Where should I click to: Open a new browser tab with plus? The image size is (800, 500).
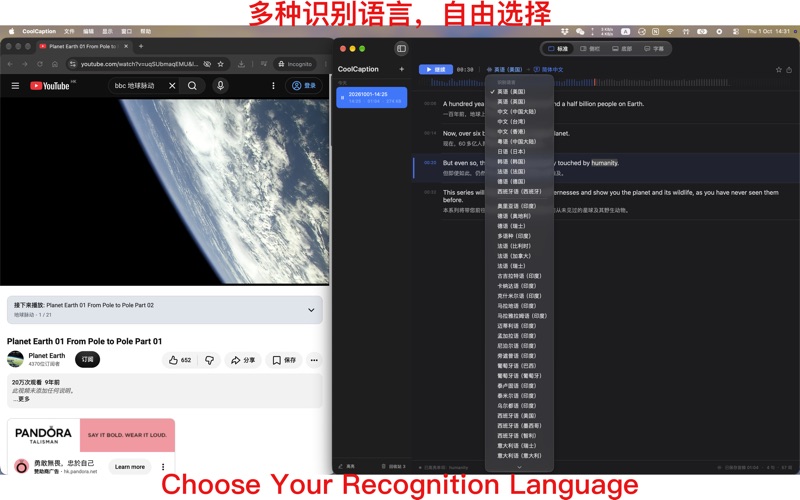[141, 46]
